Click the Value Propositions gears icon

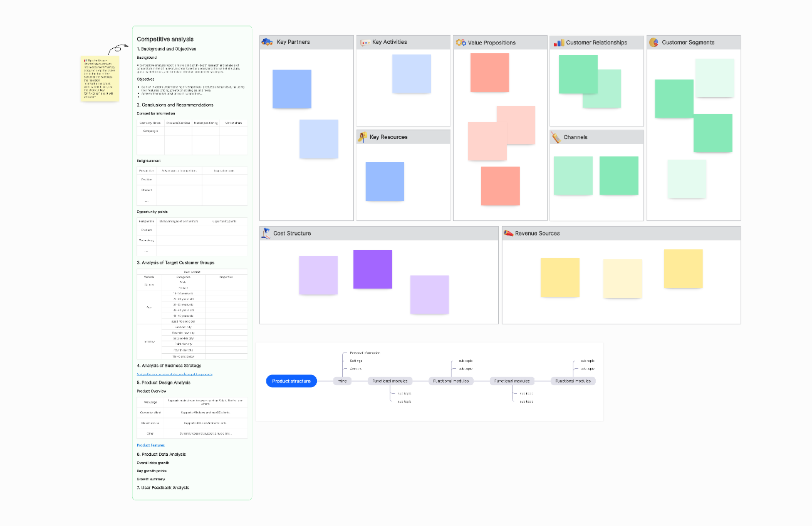(461, 43)
